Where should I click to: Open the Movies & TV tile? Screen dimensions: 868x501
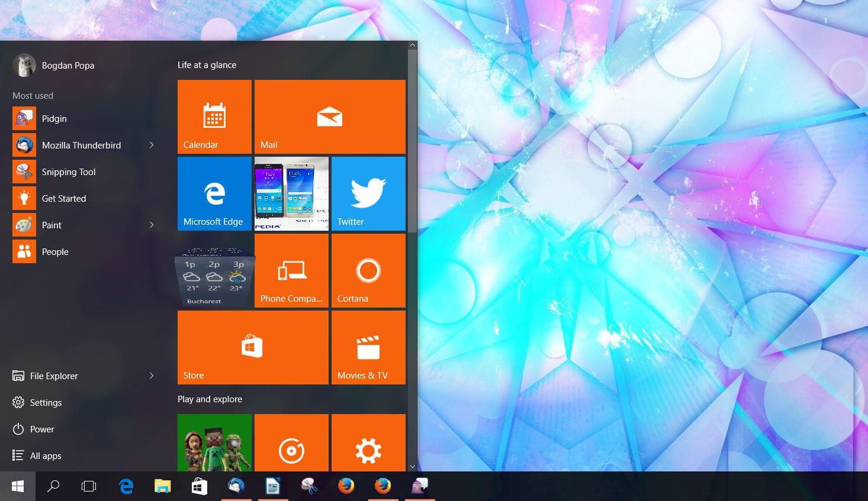[x=368, y=347]
